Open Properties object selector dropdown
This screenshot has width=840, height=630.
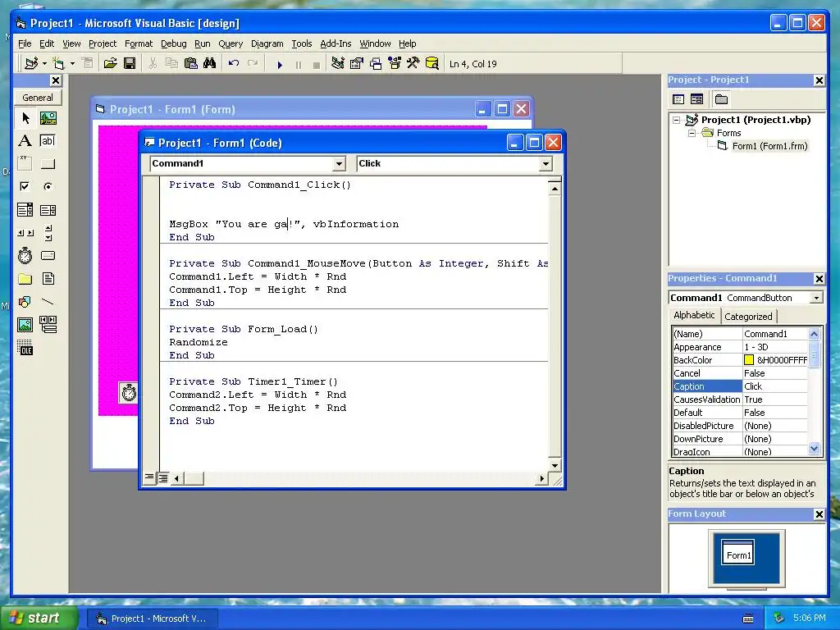tap(816, 298)
